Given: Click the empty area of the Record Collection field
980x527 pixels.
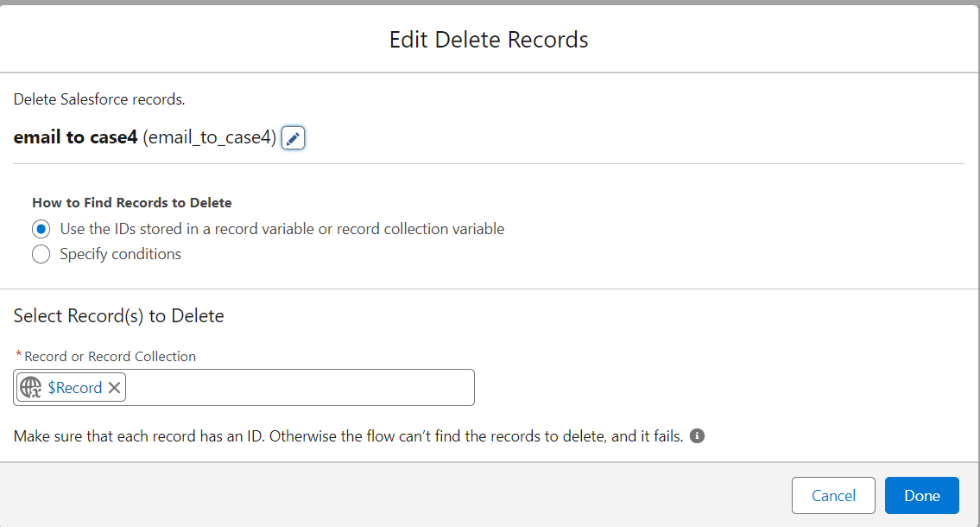Looking at the screenshot, I should point(298,388).
